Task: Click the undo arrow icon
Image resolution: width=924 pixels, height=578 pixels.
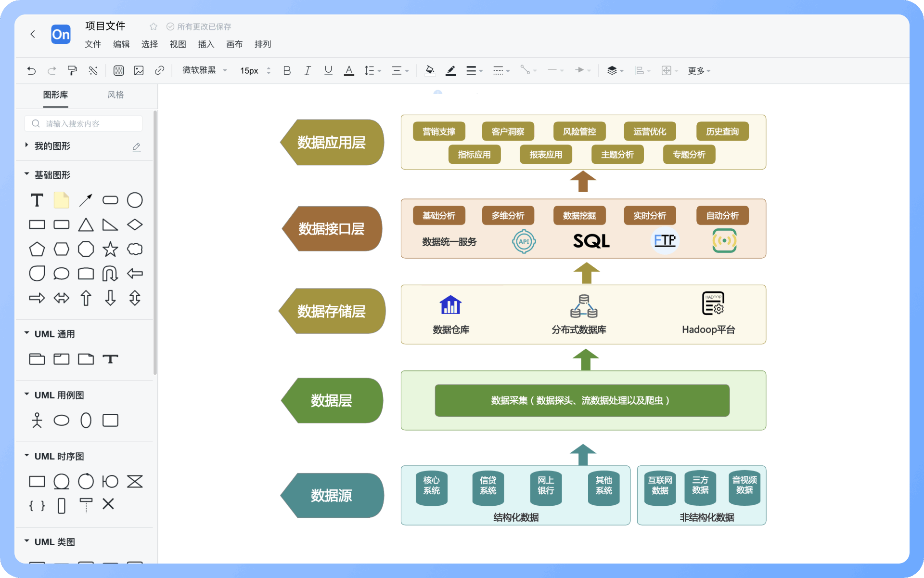Action: pyautogui.click(x=31, y=71)
